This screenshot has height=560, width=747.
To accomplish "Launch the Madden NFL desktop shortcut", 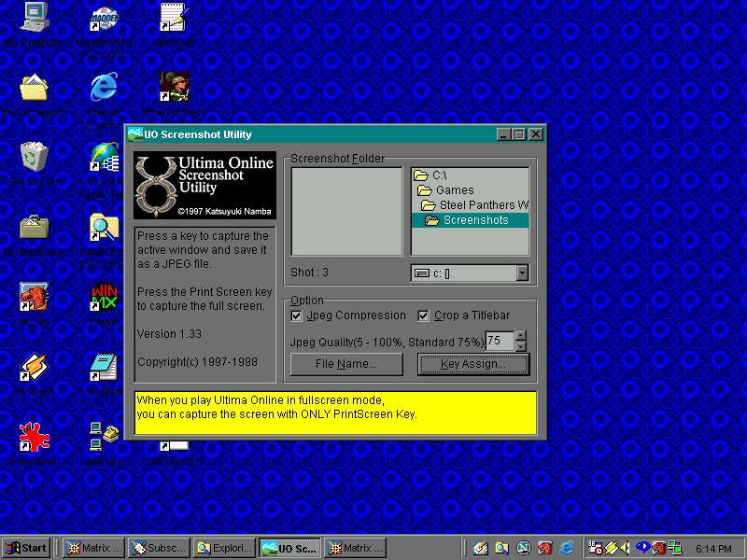I will pos(104,19).
